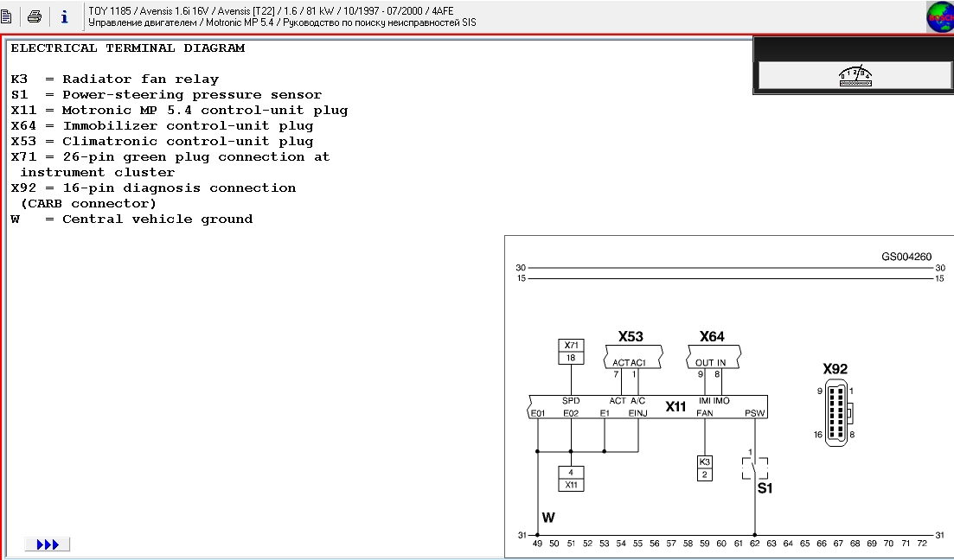Screen dimensions: 954x560
Task: Click the S1 pressure switch symbol
Action: (x=755, y=469)
